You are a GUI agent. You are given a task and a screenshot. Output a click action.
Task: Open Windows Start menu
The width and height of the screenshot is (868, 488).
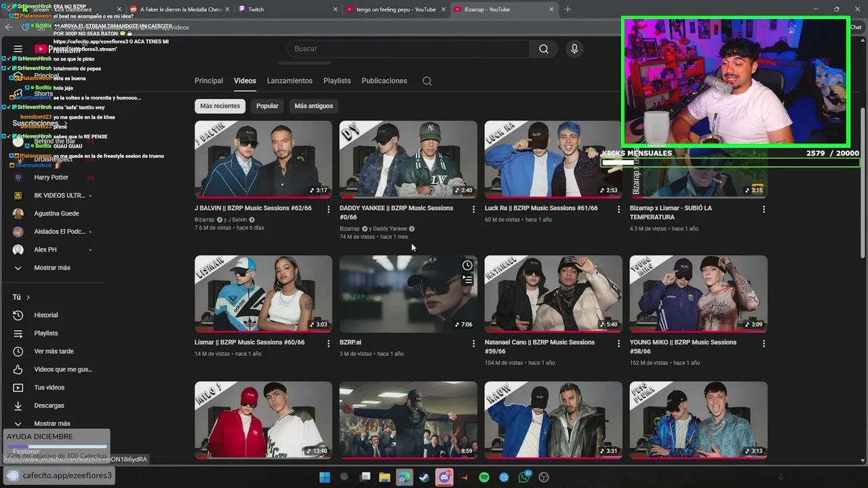click(325, 477)
